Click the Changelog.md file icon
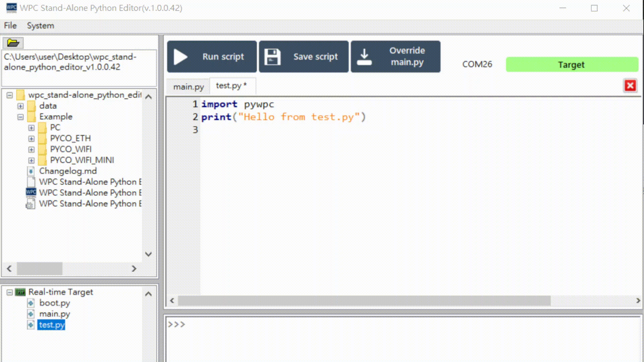The width and height of the screenshot is (644, 362). pos(31,171)
